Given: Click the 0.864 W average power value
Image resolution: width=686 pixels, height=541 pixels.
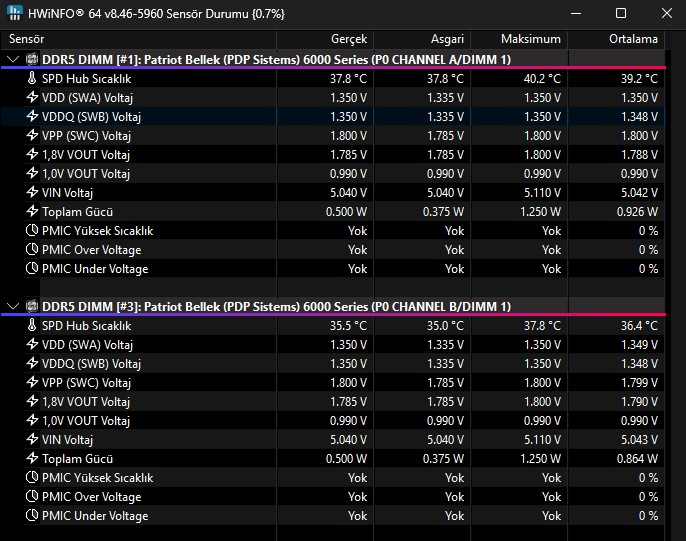Looking at the screenshot, I should pyautogui.click(x=637, y=459).
